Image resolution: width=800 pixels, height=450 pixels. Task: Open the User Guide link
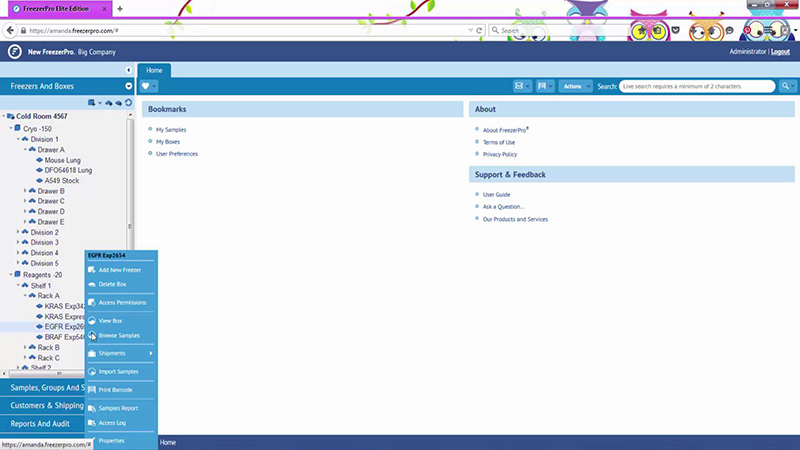click(496, 194)
